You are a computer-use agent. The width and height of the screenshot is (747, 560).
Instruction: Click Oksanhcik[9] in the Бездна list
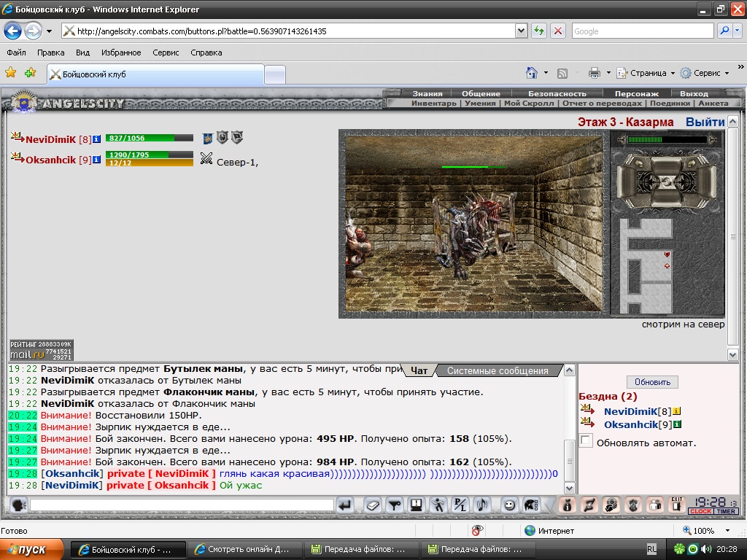[638, 425]
